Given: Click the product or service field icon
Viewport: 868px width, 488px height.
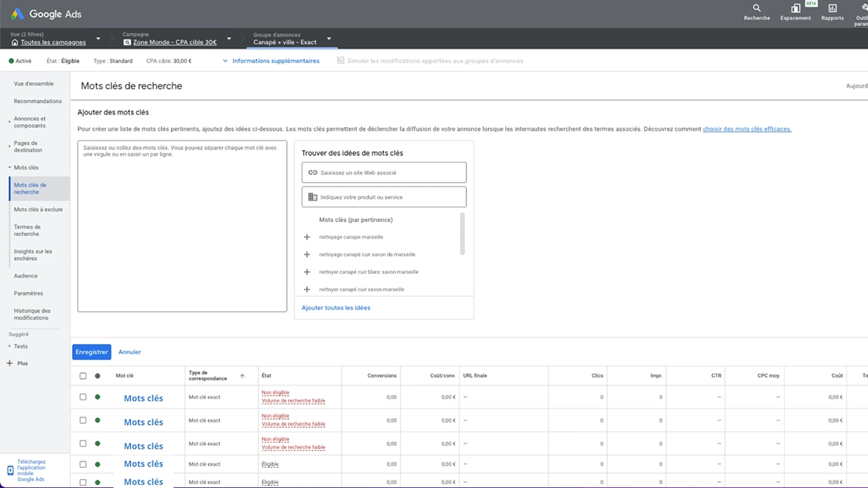Looking at the screenshot, I should point(312,197).
